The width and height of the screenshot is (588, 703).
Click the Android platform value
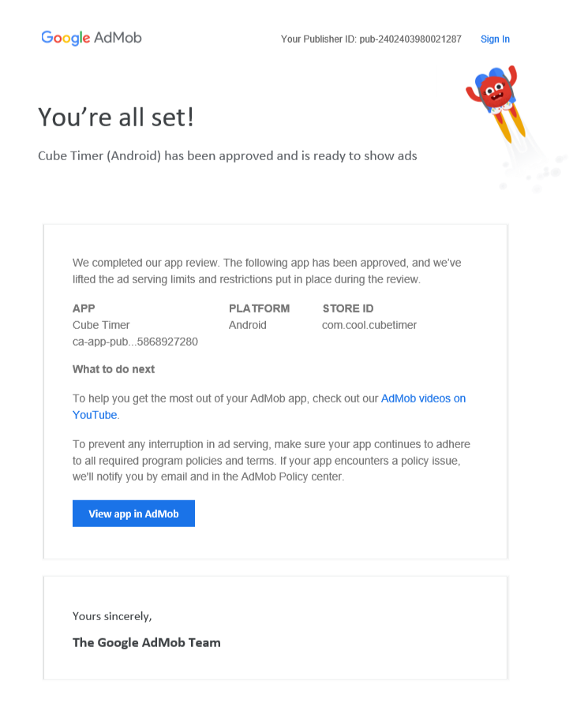pyautogui.click(x=247, y=325)
